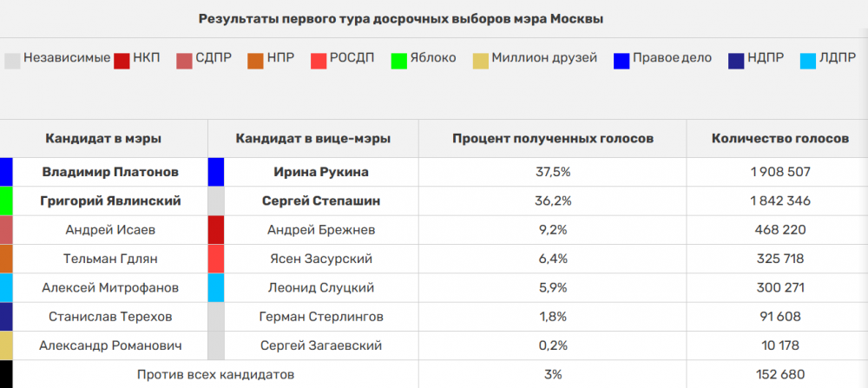Image resolution: width=868 pixels, height=388 pixels.
Task: Click the red НКП legend swatch
Action: tap(122, 60)
